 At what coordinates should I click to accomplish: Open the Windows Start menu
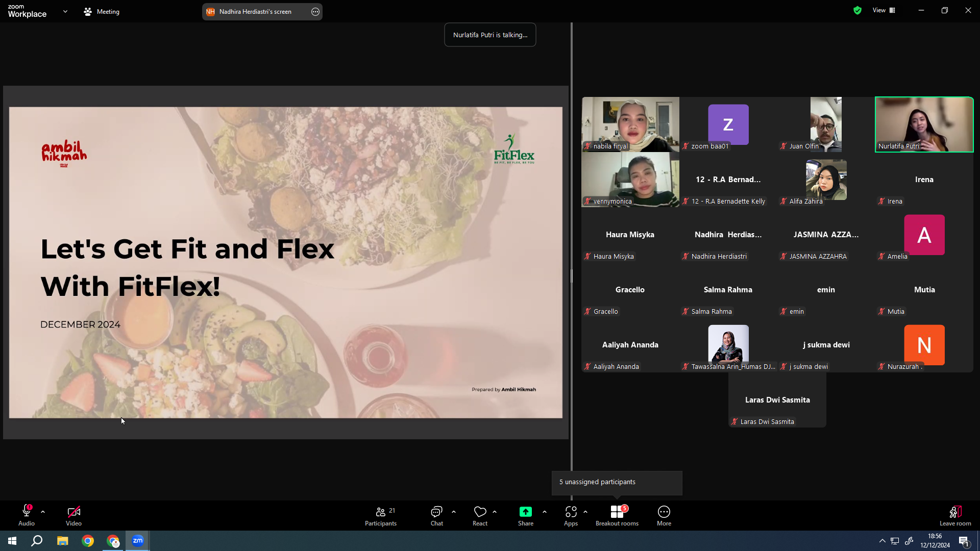(12, 541)
